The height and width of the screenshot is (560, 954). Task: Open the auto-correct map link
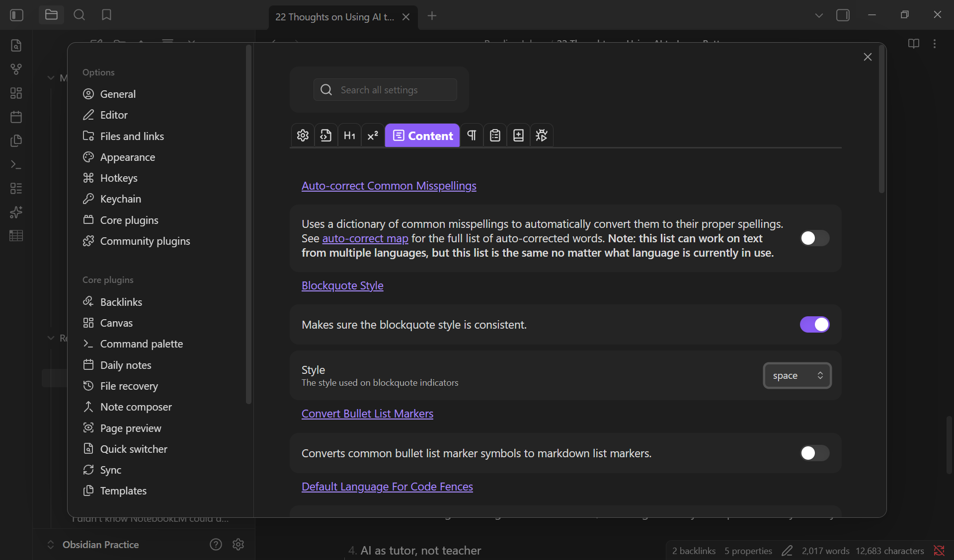pos(365,238)
